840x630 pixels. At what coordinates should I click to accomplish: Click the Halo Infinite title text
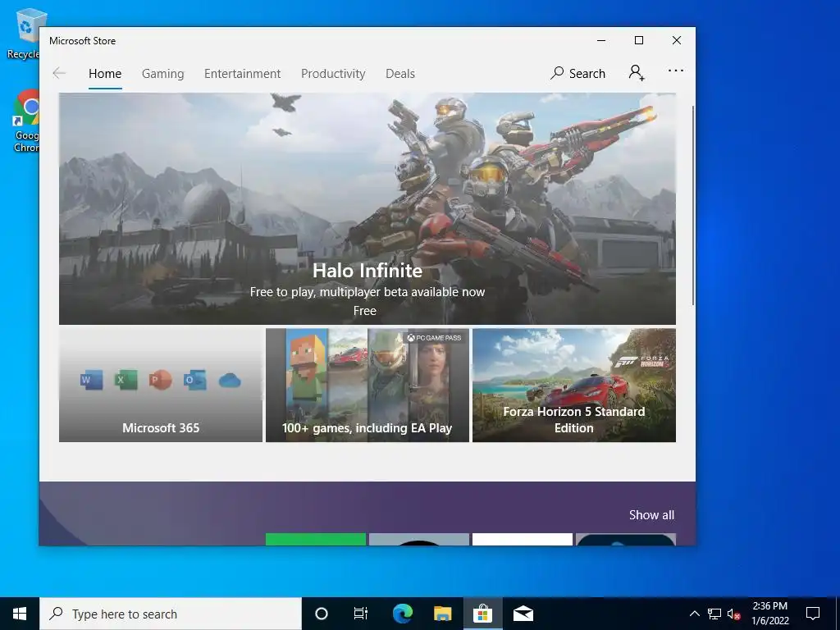[x=367, y=271]
